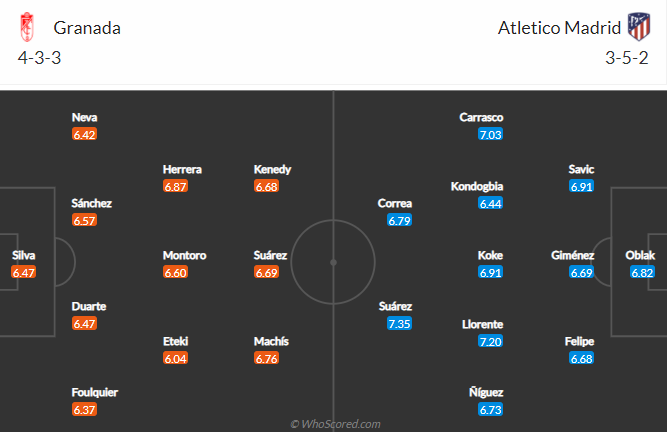Image resolution: width=667 pixels, height=432 pixels.
Task: Click Atletico's 3-5-2 formation label
Action: point(627,58)
